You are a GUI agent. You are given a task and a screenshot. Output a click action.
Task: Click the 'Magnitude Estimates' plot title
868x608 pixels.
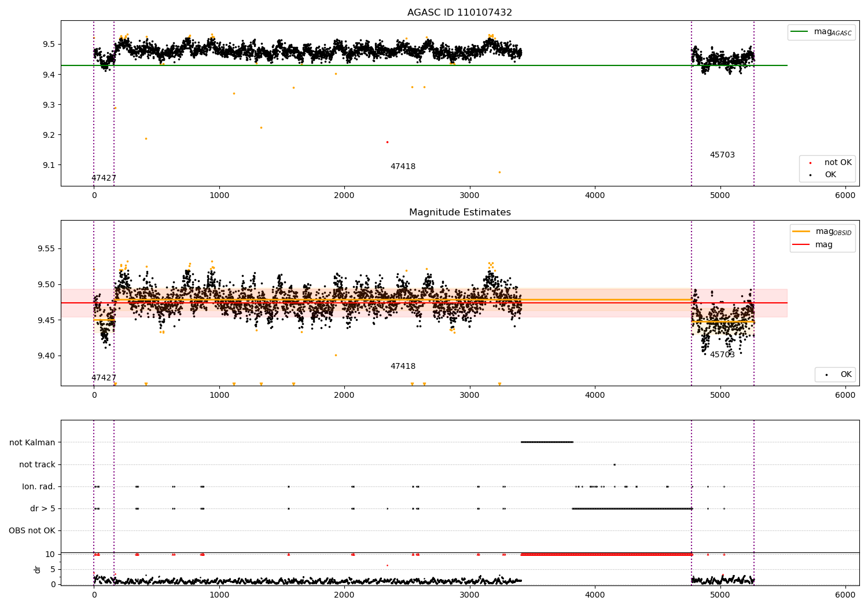[x=459, y=213]
